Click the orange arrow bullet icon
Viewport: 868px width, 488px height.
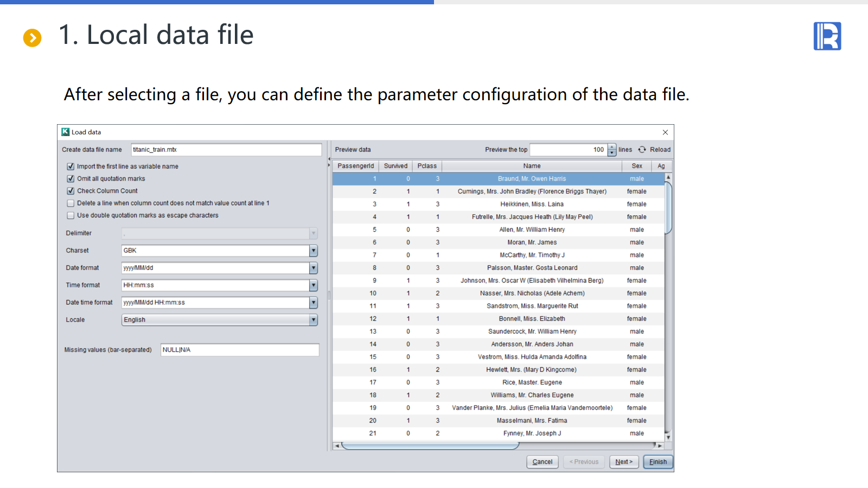click(33, 37)
